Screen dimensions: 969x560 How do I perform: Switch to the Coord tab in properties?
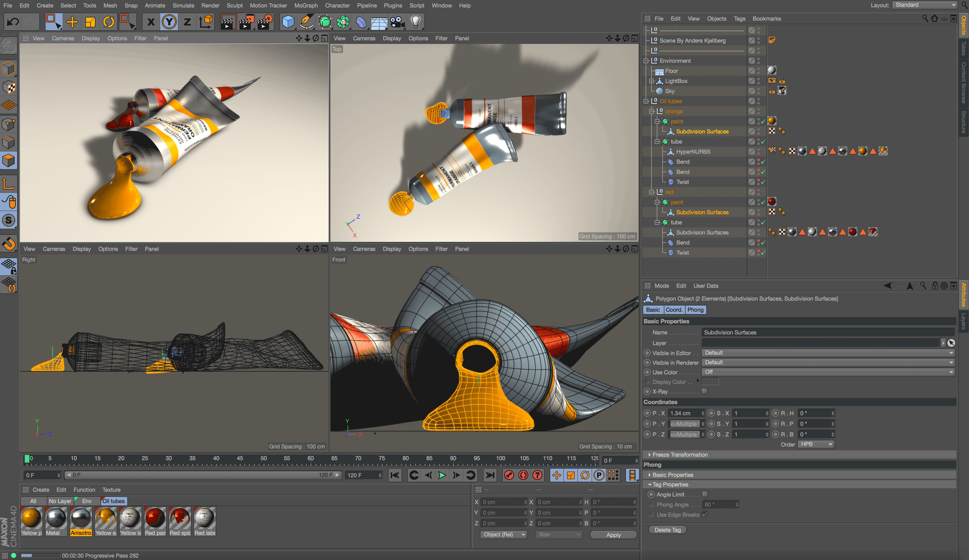point(672,309)
